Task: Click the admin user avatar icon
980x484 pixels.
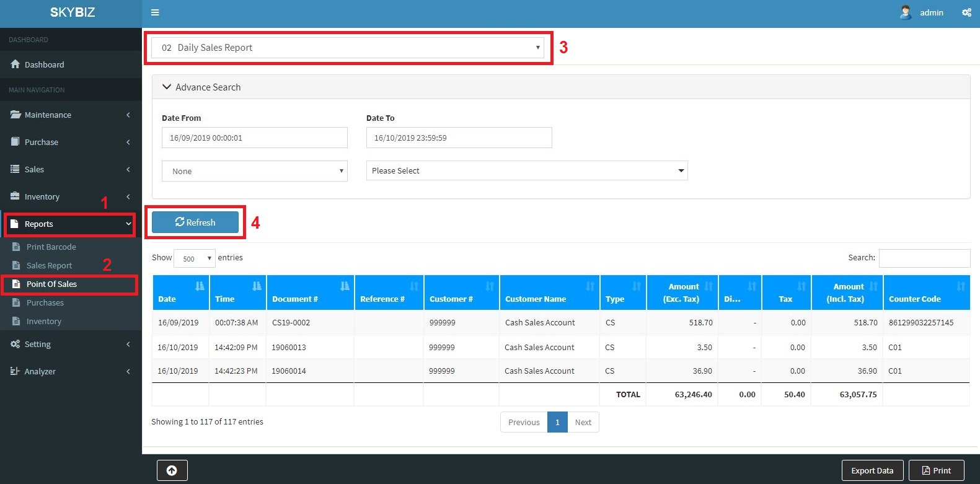Action: [906, 12]
